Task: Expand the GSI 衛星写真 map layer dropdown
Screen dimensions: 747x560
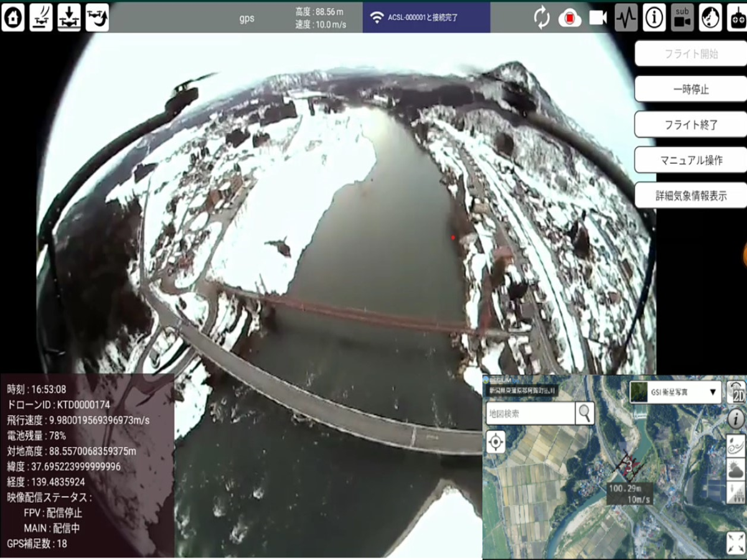Action: [675, 393]
